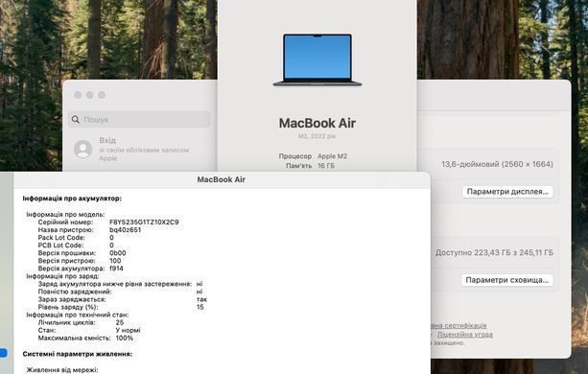Click Версія пристрою value 100
Image resolution: width=588 pixels, height=374 pixels.
(115, 261)
